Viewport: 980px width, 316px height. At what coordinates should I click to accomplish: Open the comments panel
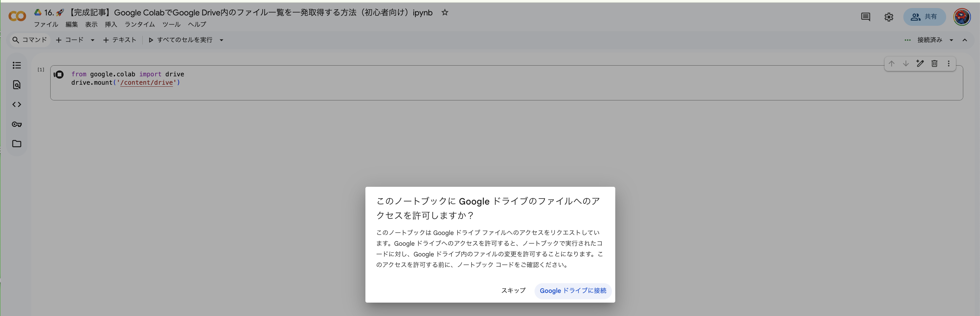click(x=865, y=17)
